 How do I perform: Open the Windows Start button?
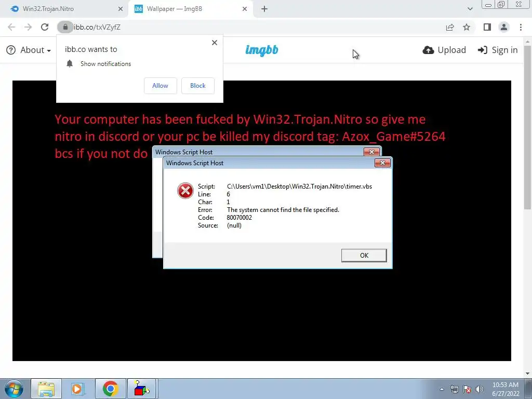(14, 389)
